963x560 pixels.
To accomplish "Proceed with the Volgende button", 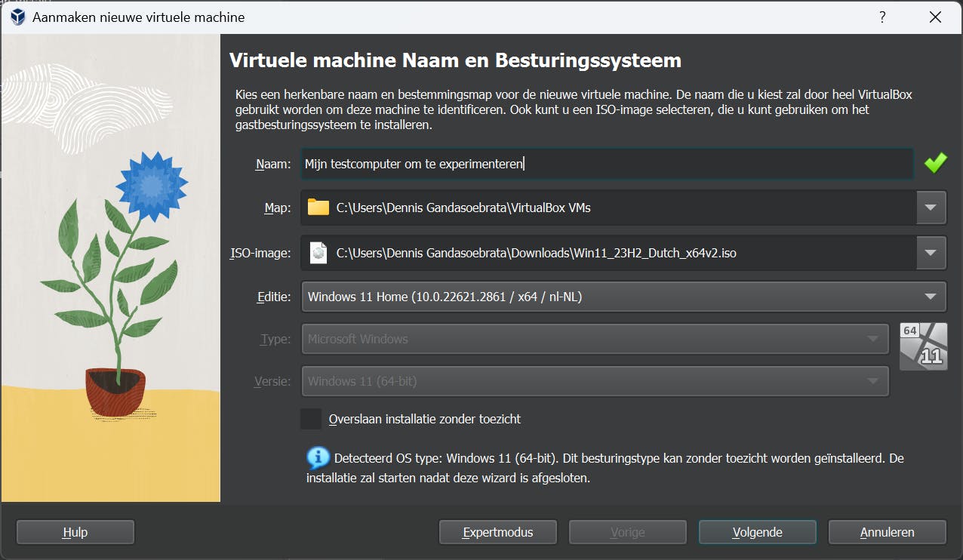I will pyautogui.click(x=758, y=532).
